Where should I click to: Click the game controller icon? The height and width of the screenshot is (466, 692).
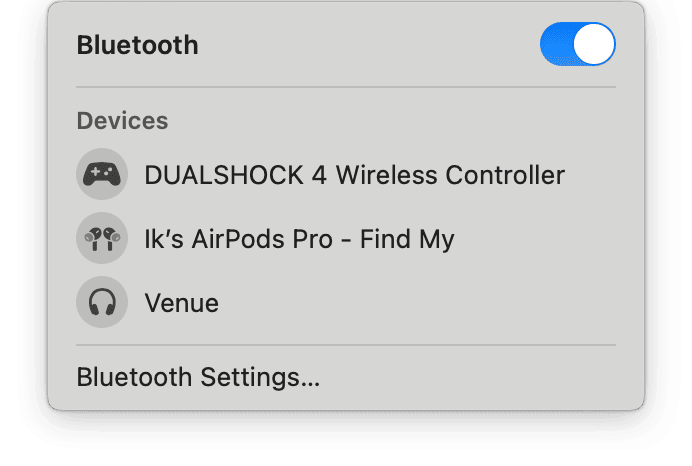101,175
